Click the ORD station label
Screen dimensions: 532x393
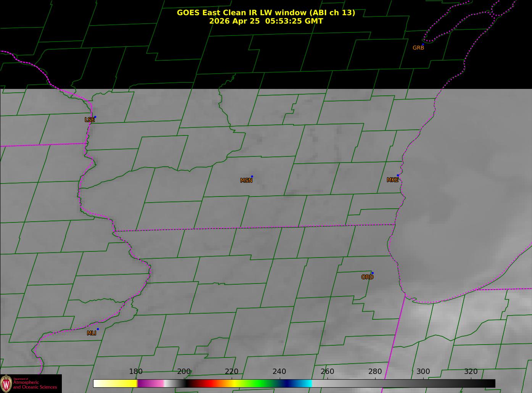click(x=367, y=277)
